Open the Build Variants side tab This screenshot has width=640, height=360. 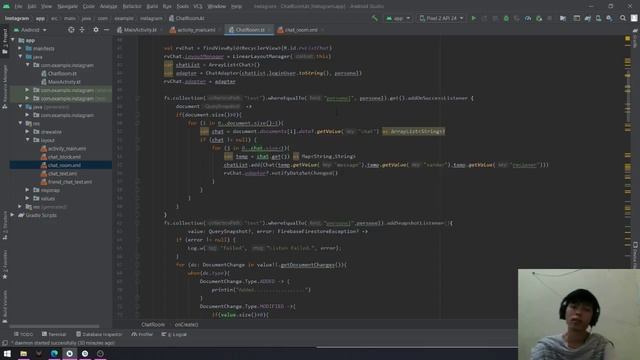pyautogui.click(x=5, y=306)
